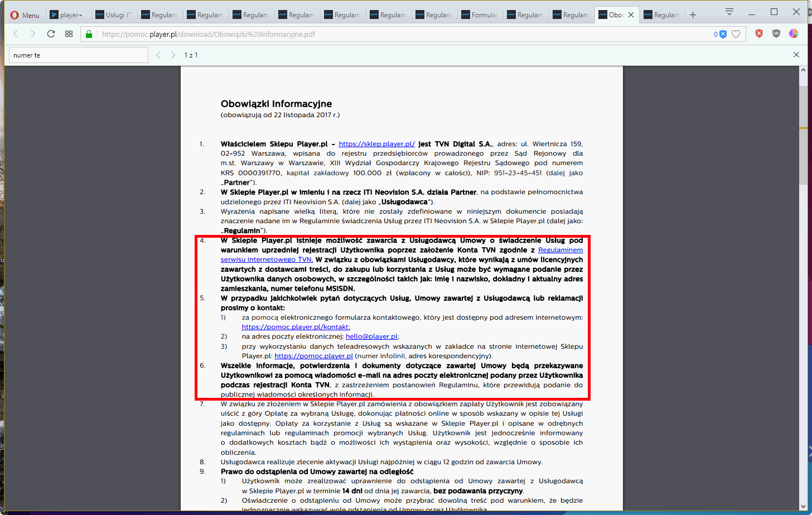Go back to previous page
This screenshot has width=812, height=515.
tap(16, 34)
